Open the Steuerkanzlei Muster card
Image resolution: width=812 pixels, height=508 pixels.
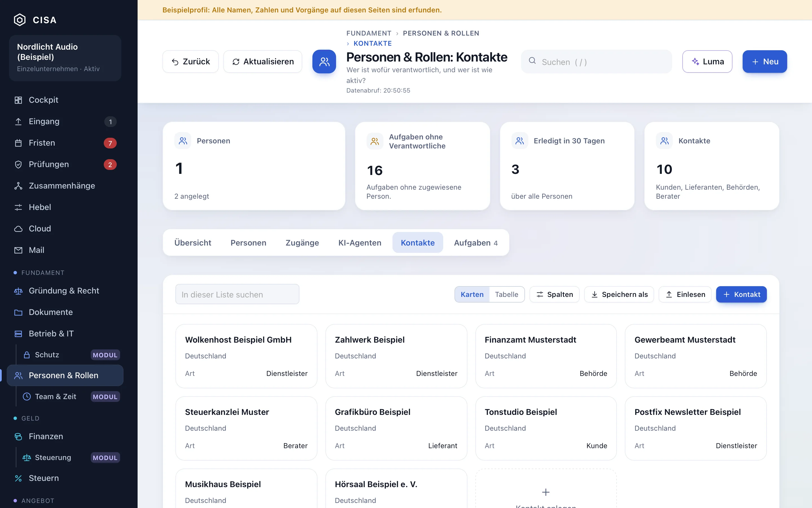point(246,428)
